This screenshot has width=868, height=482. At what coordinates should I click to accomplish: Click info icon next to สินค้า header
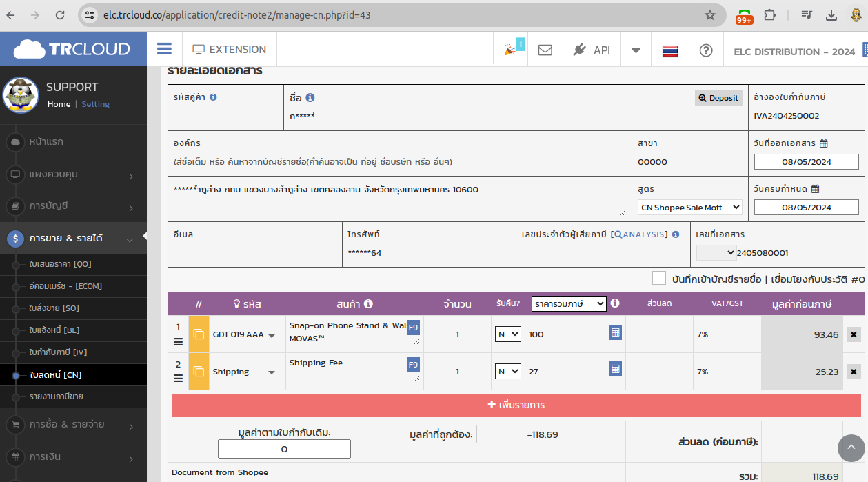click(x=369, y=303)
